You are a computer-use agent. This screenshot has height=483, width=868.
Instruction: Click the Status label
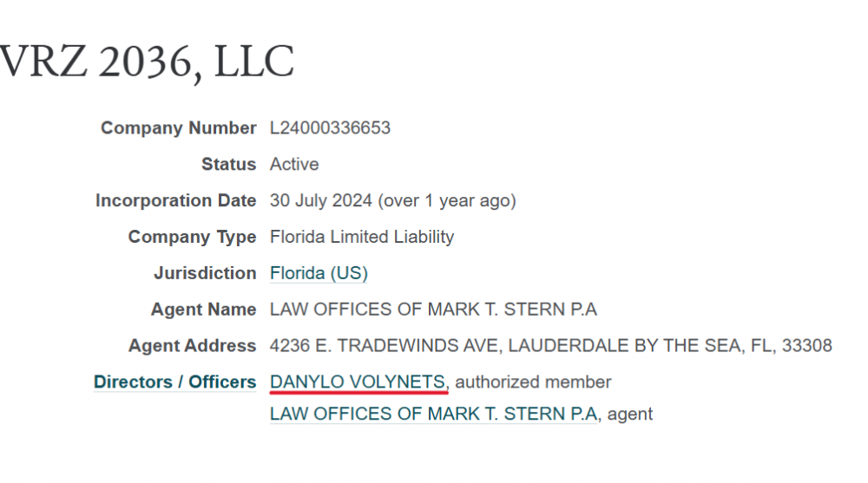228,164
